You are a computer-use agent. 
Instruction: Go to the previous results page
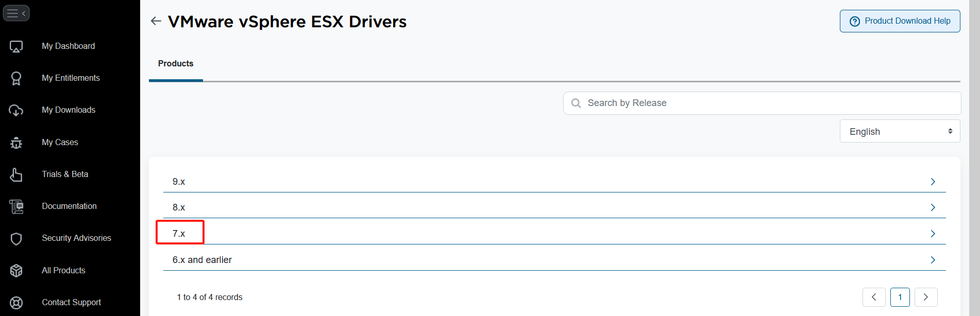pyautogui.click(x=874, y=297)
